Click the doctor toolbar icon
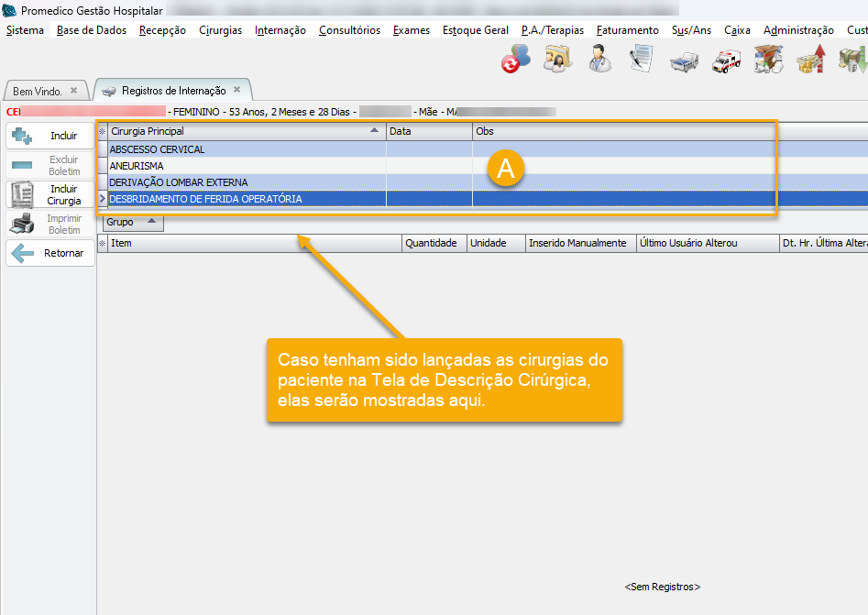The height and width of the screenshot is (615, 868). click(600, 60)
